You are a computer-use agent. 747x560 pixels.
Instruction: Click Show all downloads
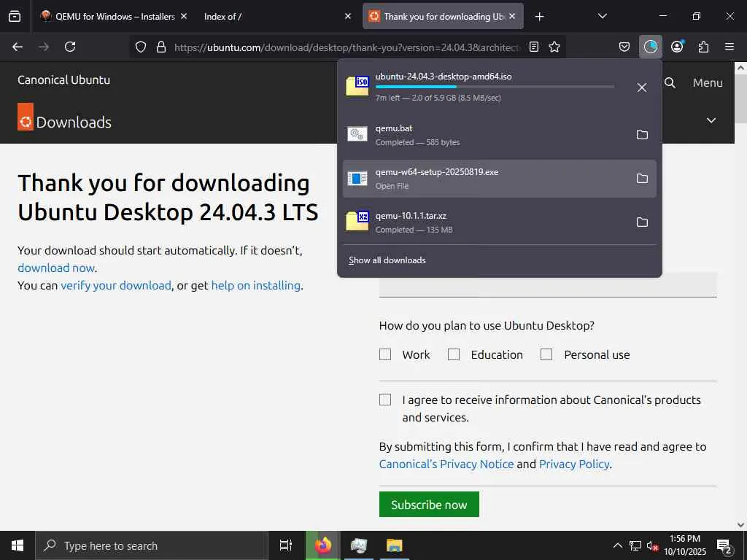[387, 260]
